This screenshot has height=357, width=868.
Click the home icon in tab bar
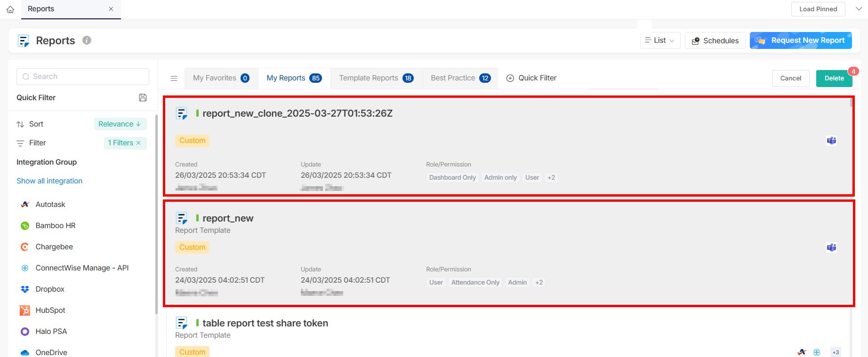[10, 9]
